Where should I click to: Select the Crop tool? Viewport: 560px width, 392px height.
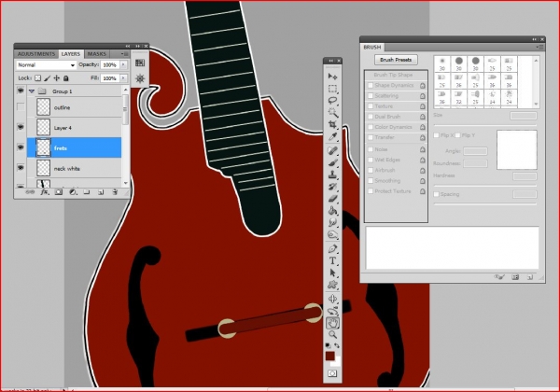click(332, 124)
